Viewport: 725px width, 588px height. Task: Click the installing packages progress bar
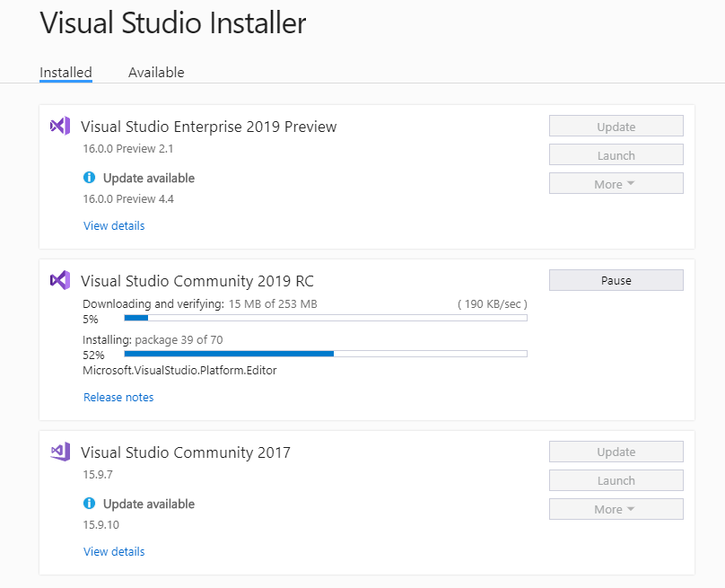[x=326, y=354]
